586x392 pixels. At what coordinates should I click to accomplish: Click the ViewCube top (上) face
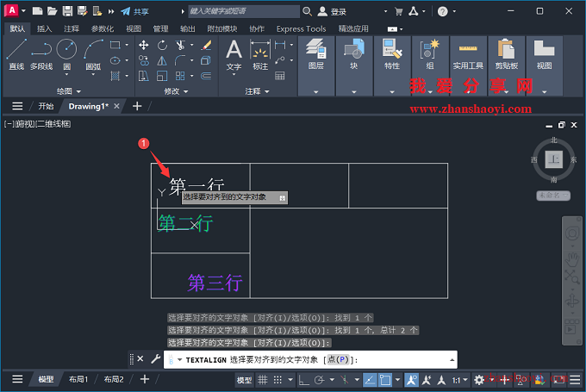point(553,159)
